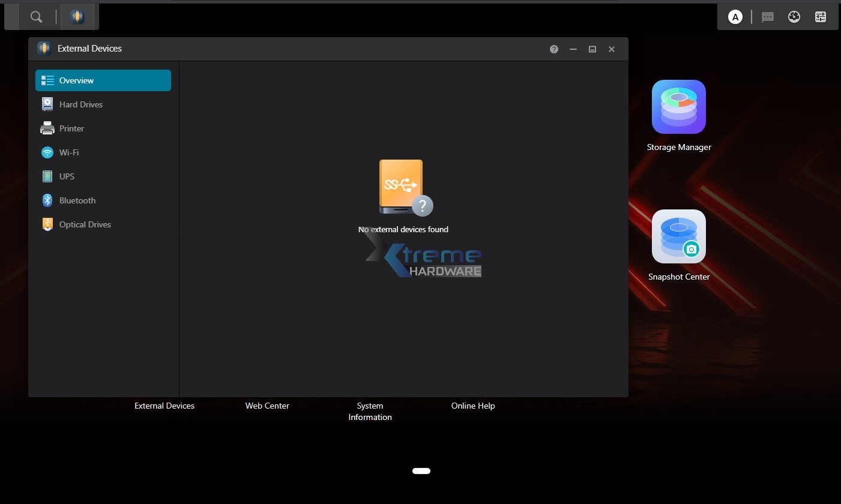This screenshot has width=841, height=504.
Task: Click the External Devices taskbar icon
Action: click(x=77, y=17)
